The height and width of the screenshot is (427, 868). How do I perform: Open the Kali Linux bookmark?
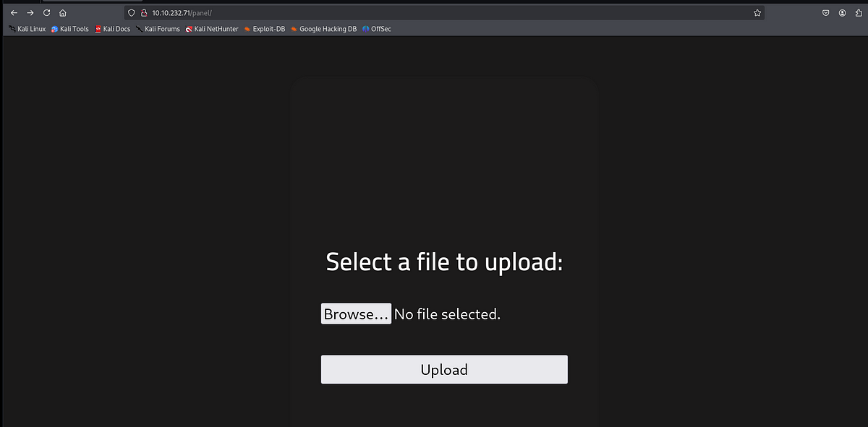click(27, 29)
